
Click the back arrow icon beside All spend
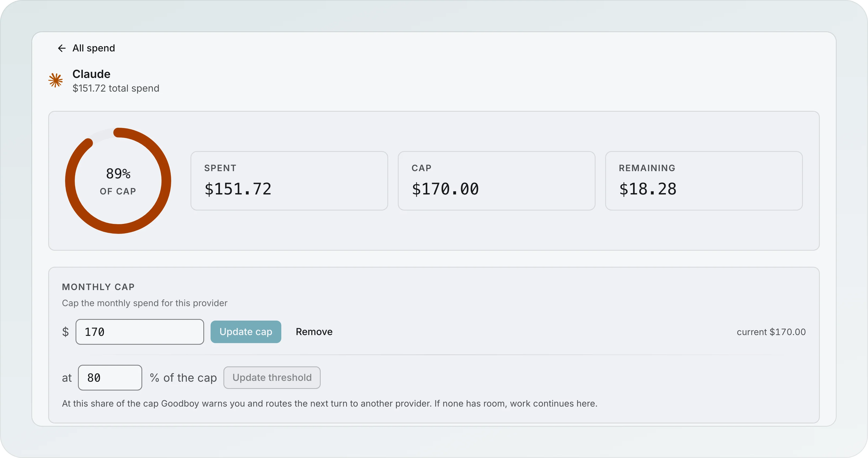tap(62, 48)
